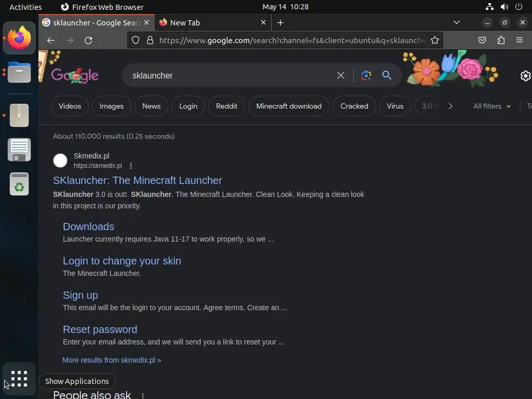Open options for the Skmedix.pl result
Viewport: 532px width, 399px height.
131,166
